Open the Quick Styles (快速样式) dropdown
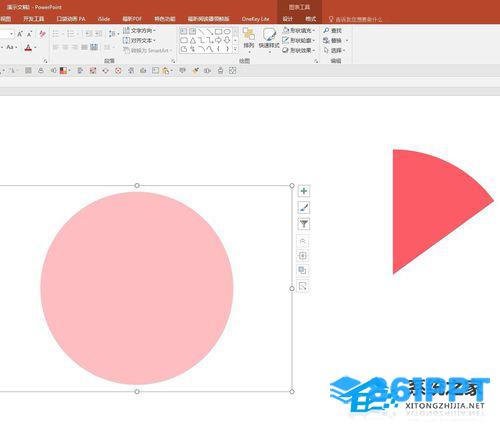Image resolution: width=500 pixels, height=424 pixels. point(269,40)
